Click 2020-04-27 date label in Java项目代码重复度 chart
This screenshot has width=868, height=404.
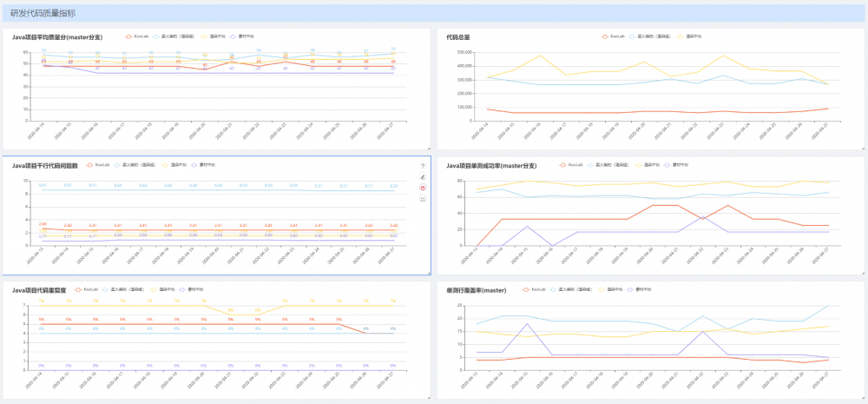coord(386,381)
